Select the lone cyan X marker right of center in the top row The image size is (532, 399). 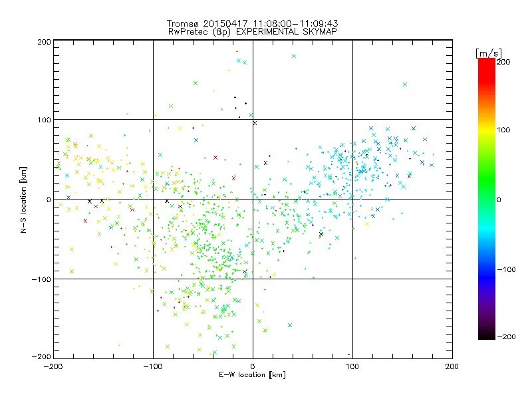click(x=294, y=57)
